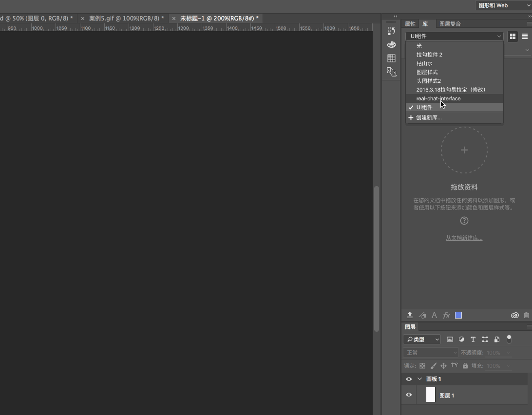
Task: Click the dashed plus drop circle
Action: click(464, 150)
